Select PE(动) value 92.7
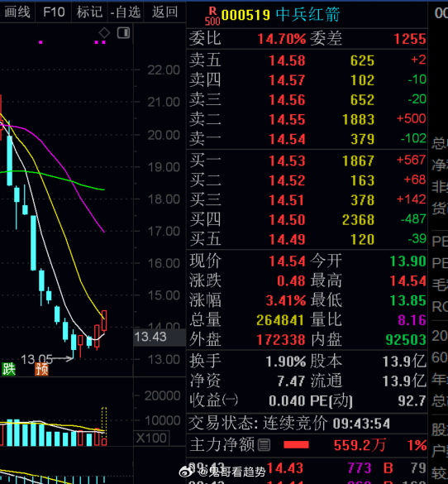This screenshot has width=448, height=484. point(412,401)
